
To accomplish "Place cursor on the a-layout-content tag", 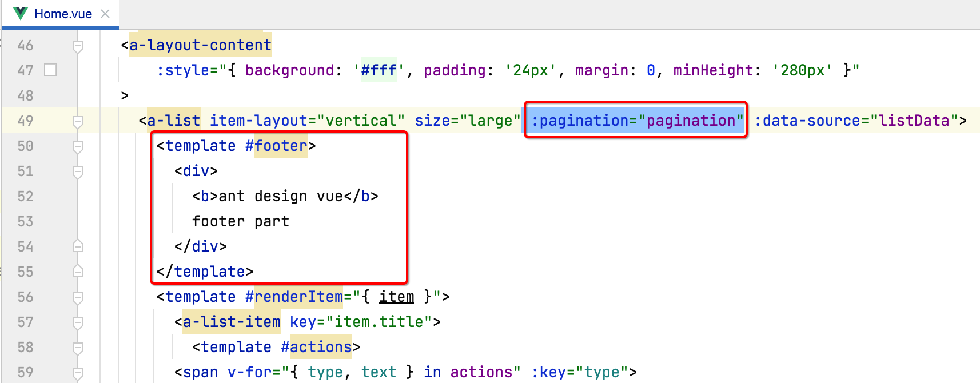I will pyautogui.click(x=200, y=45).
